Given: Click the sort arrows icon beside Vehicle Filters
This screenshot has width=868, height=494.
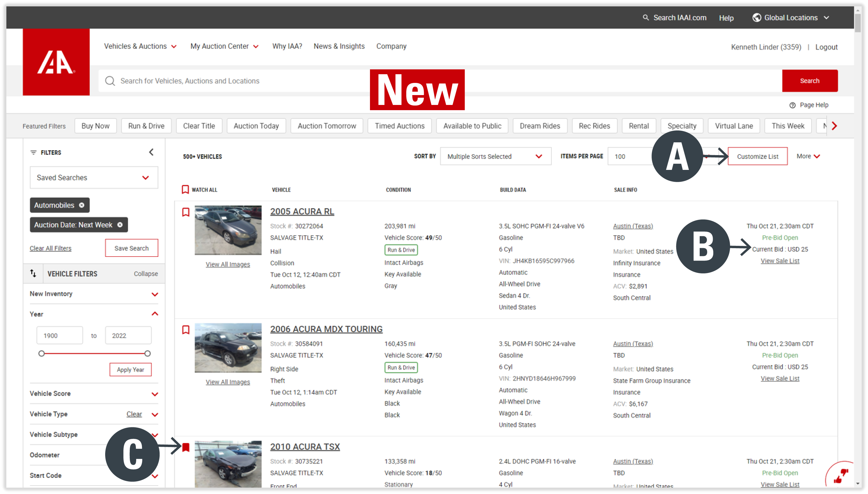Looking at the screenshot, I should coord(33,273).
